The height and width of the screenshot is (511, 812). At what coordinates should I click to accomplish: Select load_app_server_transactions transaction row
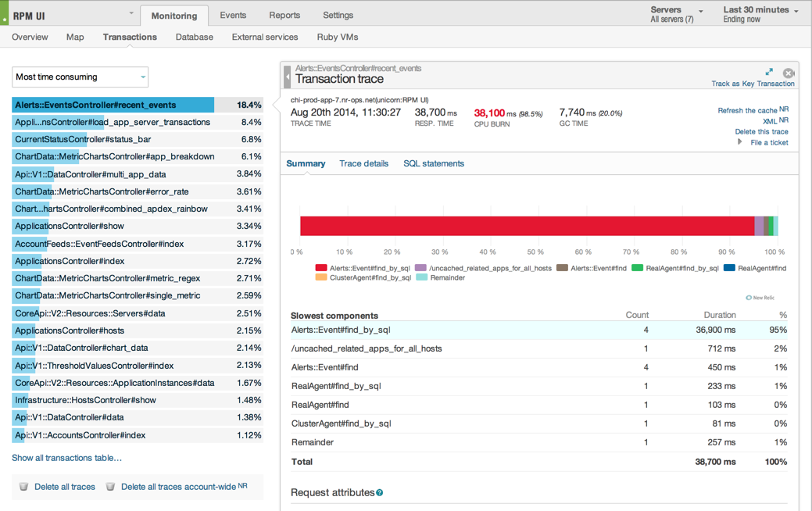138,122
